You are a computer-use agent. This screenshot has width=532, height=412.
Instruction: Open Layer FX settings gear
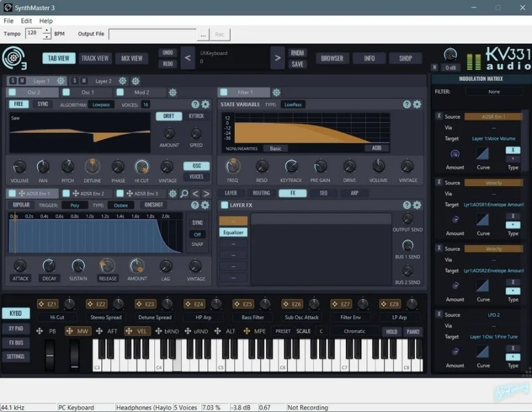tap(417, 205)
